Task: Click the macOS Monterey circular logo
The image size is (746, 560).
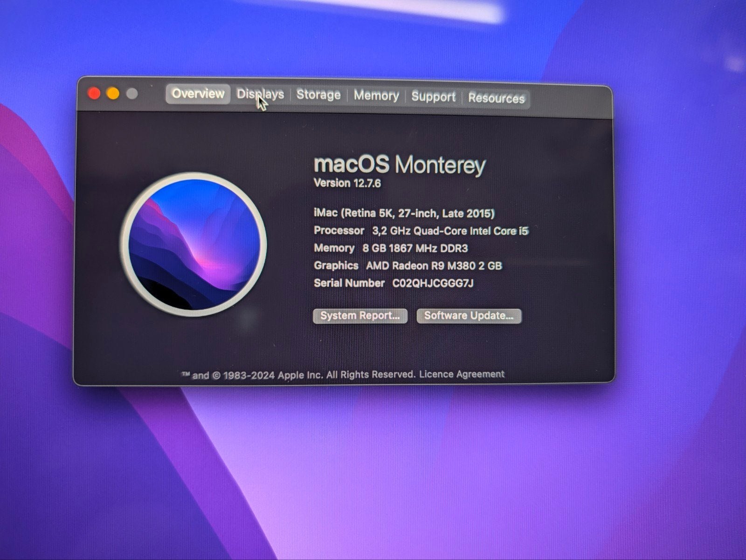Action: [193, 244]
